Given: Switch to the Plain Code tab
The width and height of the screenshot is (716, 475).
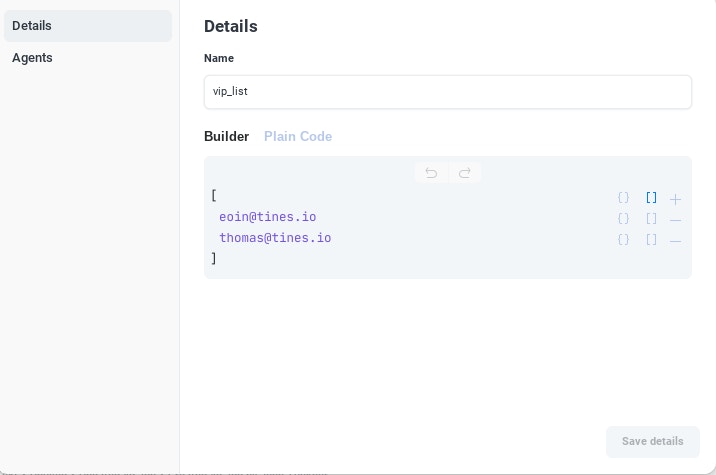Looking at the screenshot, I should coord(298,136).
